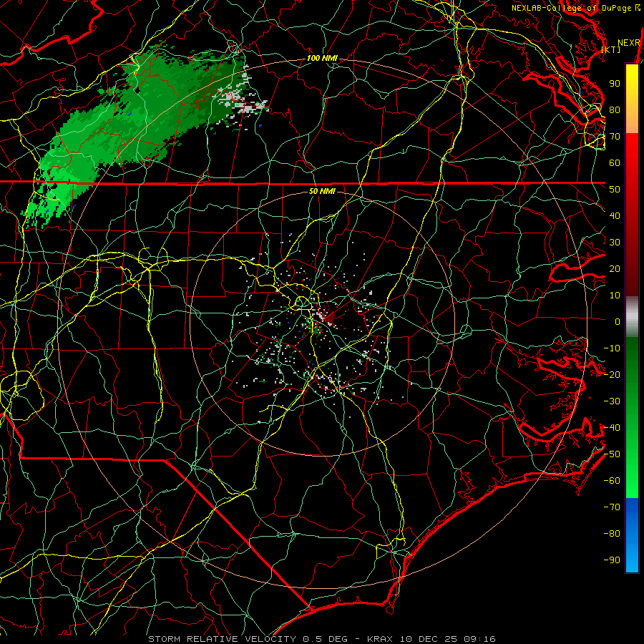This screenshot has width=644, height=644.
Task: Select the 40 value on the velocity scale
Action: pos(615,215)
